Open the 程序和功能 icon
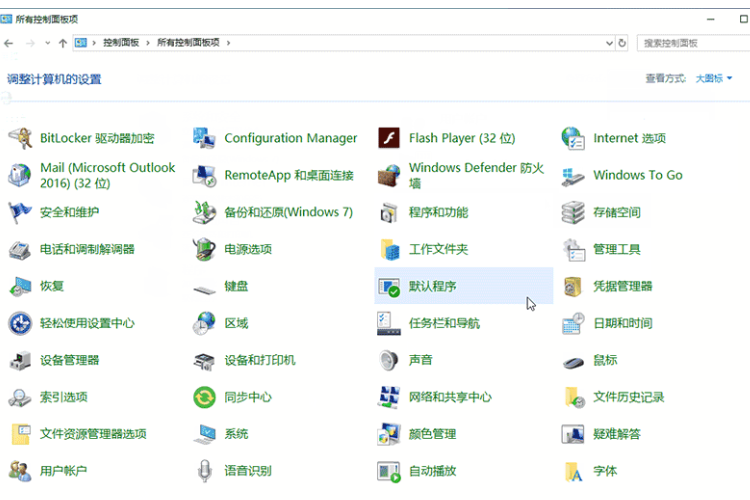750x500 pixels. pos(389,212)
